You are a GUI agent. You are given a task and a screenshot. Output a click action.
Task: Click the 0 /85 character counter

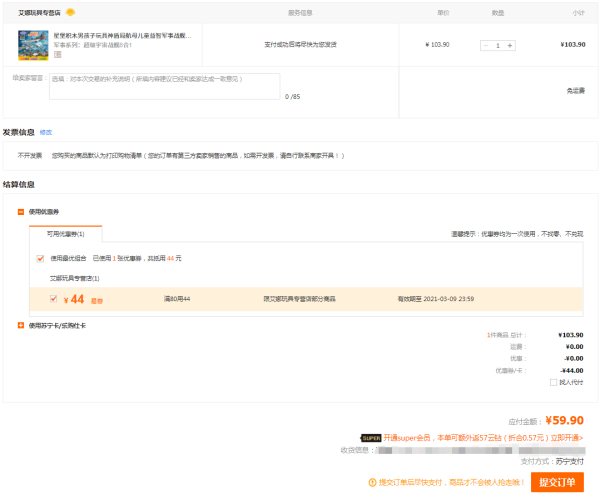[x=292, y=97]
